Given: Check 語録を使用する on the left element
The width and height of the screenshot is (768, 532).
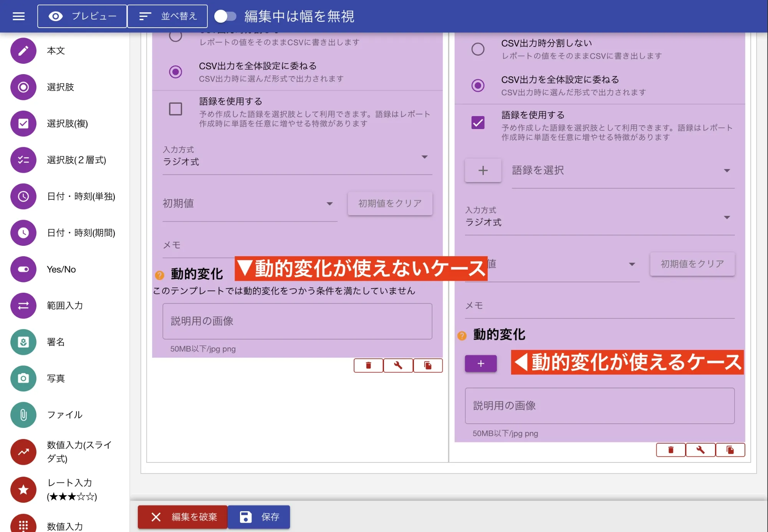Looking at the screenshot, I should pyautogui.click(x=175, y=109).
